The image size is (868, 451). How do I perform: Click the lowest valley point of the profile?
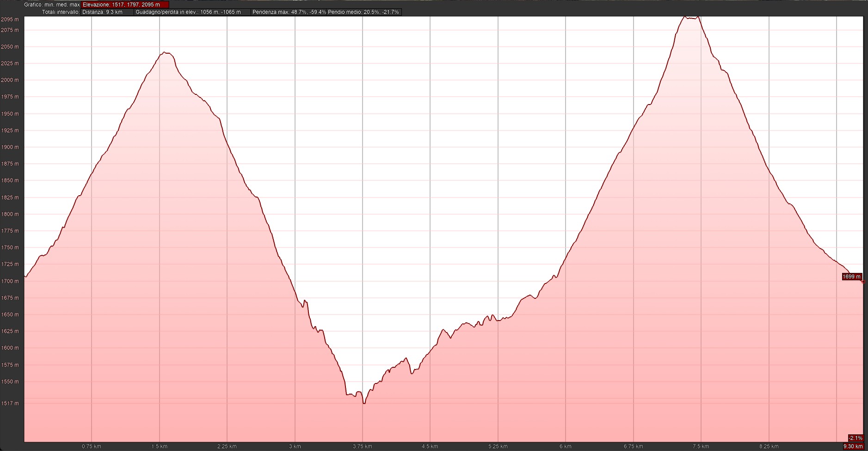coord(364,403)
